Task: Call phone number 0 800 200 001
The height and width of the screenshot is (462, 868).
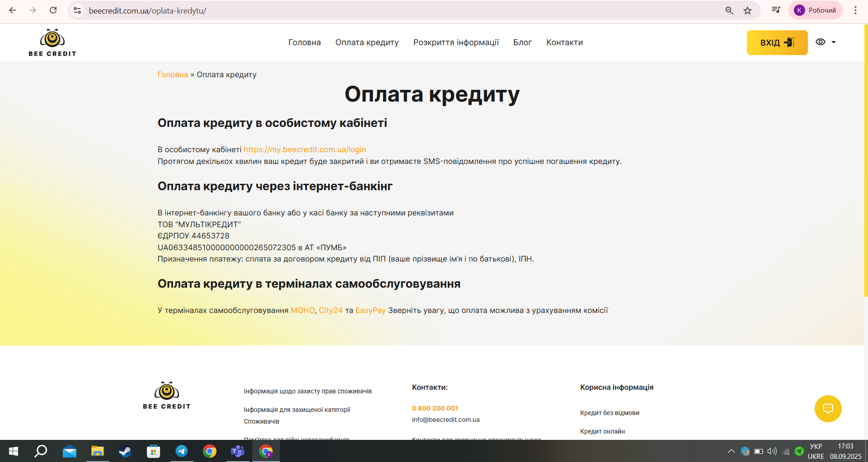Action: click(x=435, y=408)
